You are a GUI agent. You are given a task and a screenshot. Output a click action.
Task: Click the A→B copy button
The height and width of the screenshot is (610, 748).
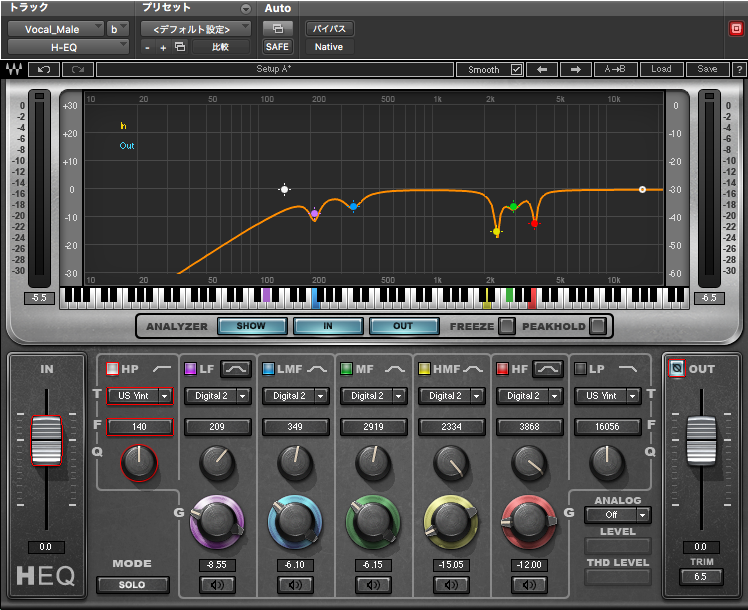[614, 70]
